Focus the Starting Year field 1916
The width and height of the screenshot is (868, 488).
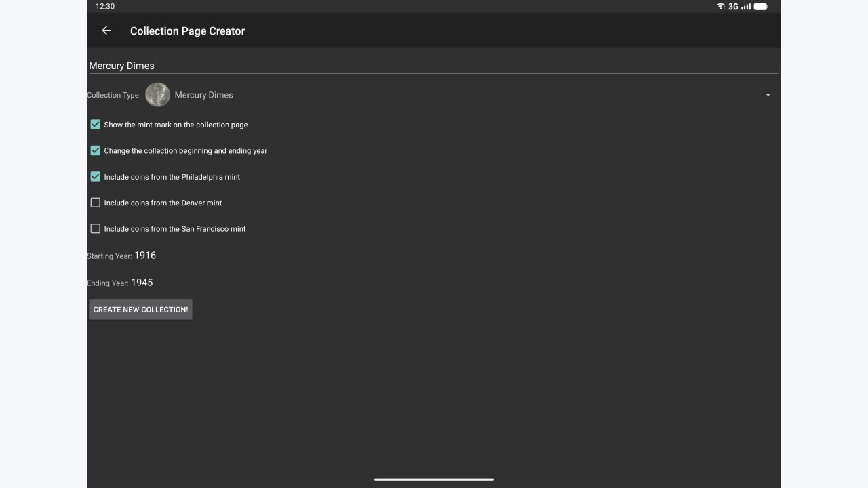163,256
